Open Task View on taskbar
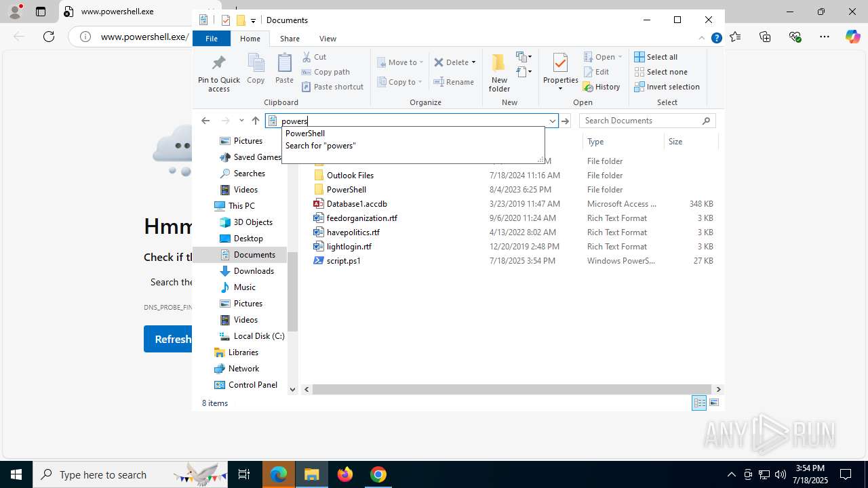This screenshot has height=488, width=868. tap(244, 474)
